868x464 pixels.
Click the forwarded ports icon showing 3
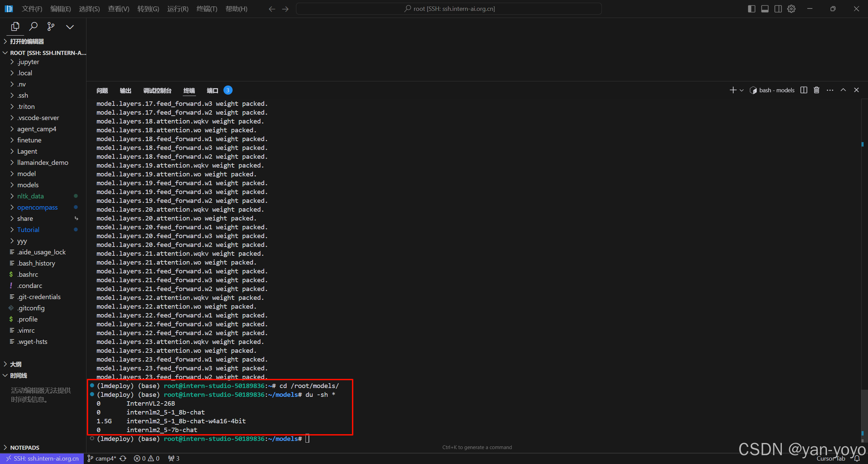173,458
